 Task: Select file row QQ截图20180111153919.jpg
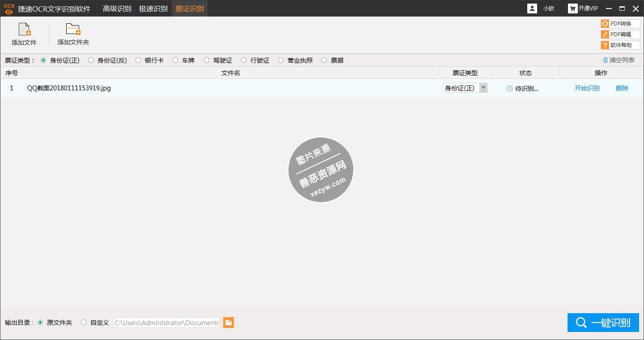[x=322, y=88]
